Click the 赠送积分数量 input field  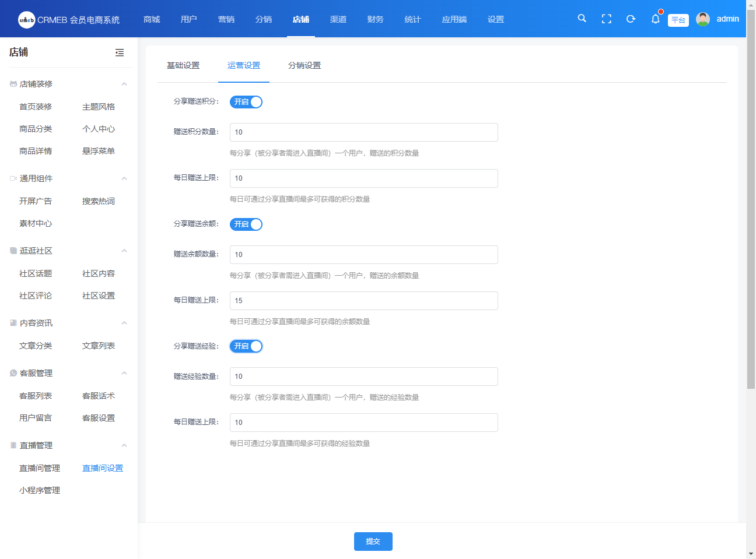tap(363, 132)
